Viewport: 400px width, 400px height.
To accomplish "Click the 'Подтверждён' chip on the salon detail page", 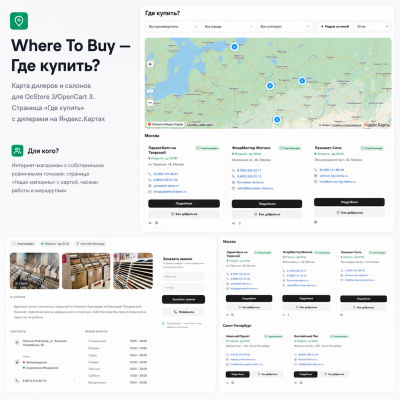I will pyautogui.click(x=24, y=244).
